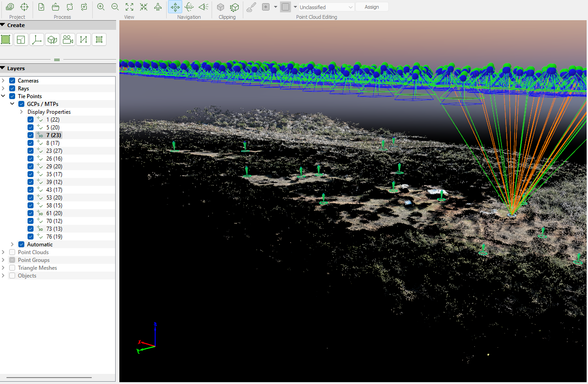
Task: Click the Assign button
Action: [372, 7]
